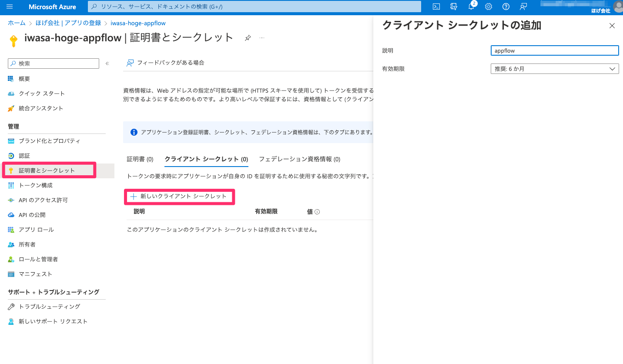Click 新しいクライアント シークレット button
This screenshot has width=623, height=364.
(x=179, y=197)
